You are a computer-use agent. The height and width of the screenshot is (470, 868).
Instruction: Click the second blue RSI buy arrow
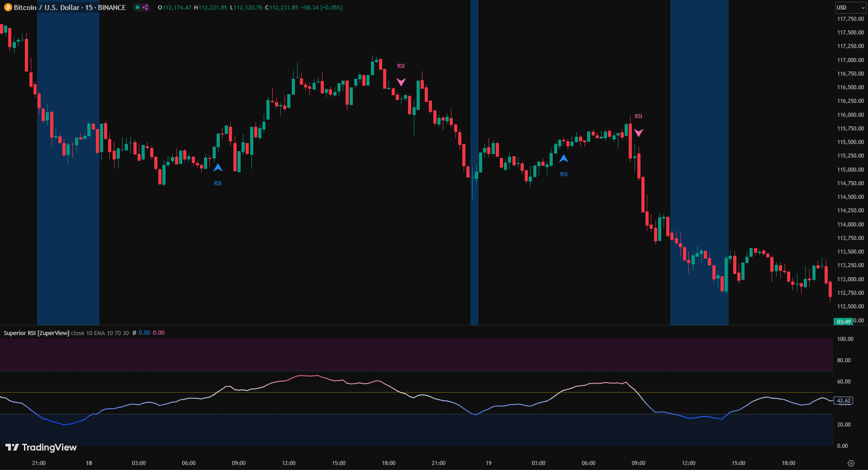564,159
